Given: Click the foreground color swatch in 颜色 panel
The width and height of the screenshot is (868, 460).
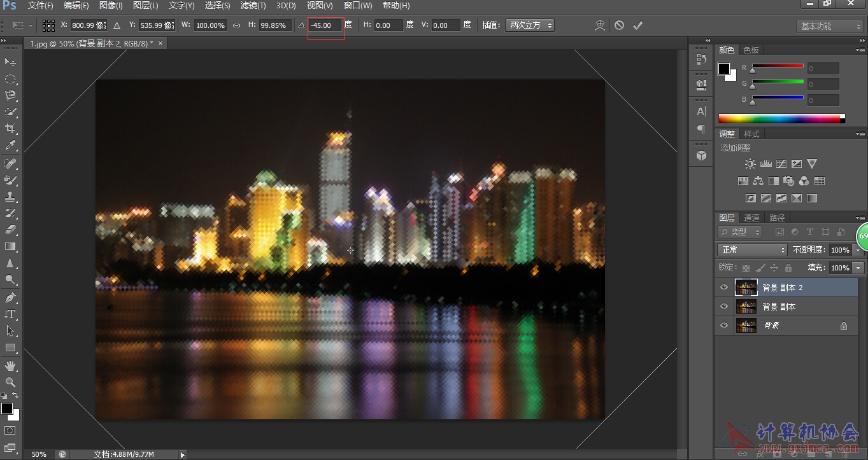Looking at the screenshot, I should pyautogui.click(x=724, y=68).
